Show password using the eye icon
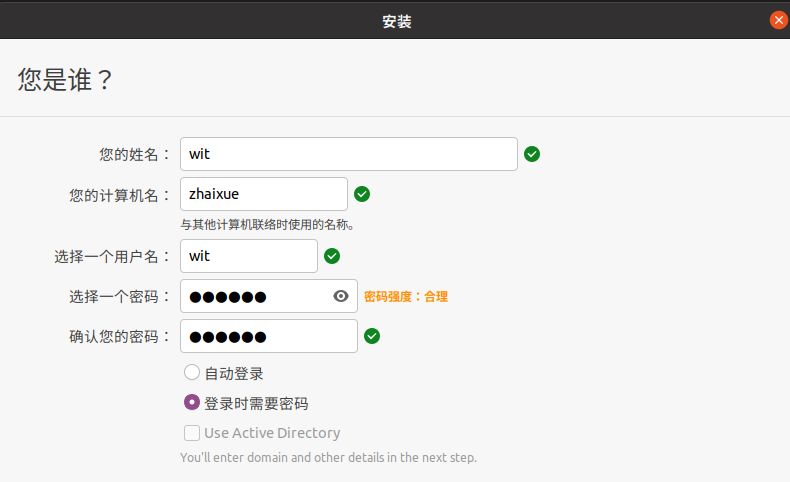Screen dimensions: 790x482 (x=341, y=296)
